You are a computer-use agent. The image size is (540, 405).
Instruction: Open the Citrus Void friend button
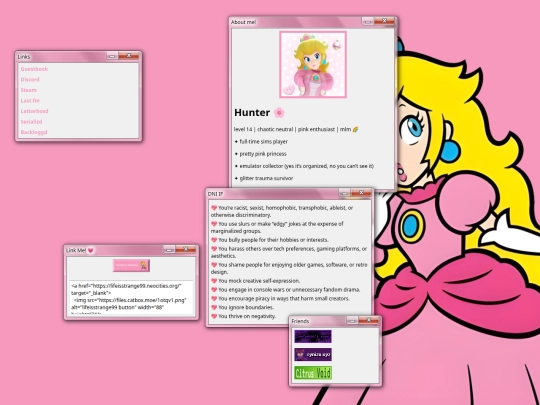coord(313,373)
